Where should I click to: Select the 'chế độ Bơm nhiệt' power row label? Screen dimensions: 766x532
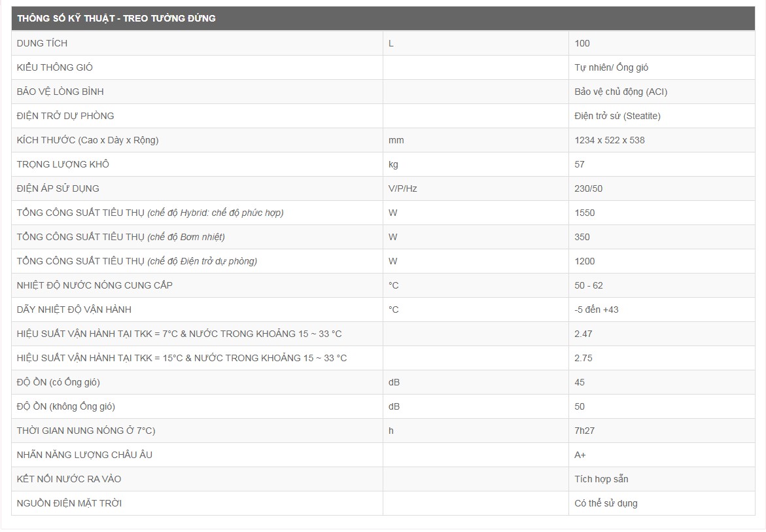(x=120, y=237)
